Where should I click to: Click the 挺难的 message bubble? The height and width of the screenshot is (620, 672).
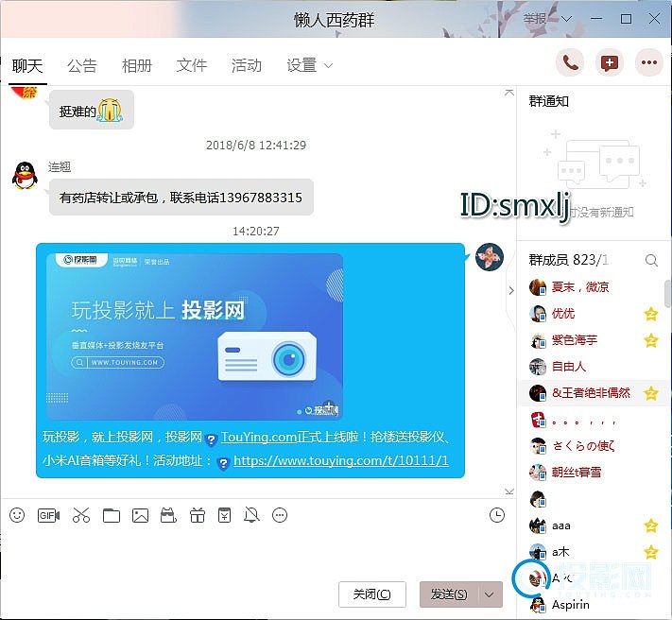(x=92, y=111)
